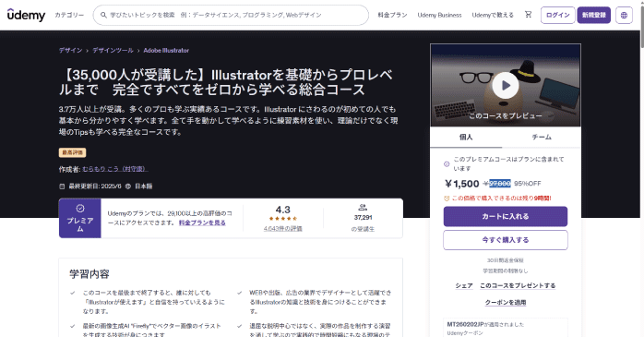
Task: Click the plan-included info circle icon
Action: [447, 164]
